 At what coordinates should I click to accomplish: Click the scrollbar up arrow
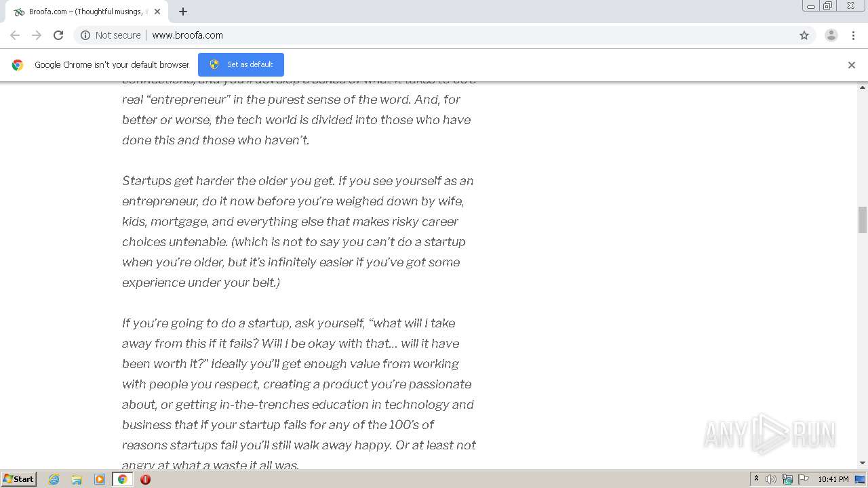click(863, 87)
